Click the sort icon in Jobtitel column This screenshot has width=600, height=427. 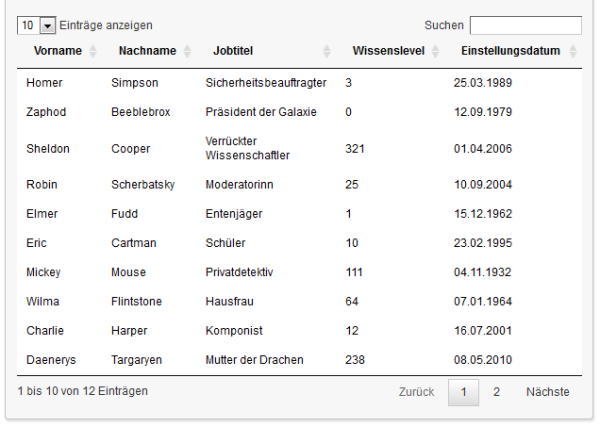click(x=326, y=51)
